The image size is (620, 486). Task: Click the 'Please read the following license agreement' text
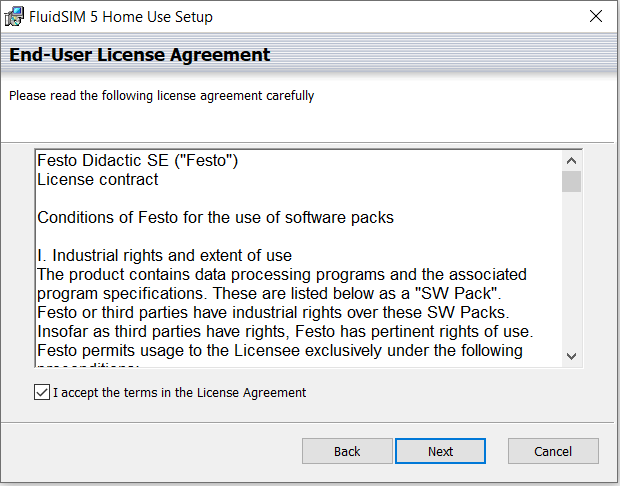(161, 96)
